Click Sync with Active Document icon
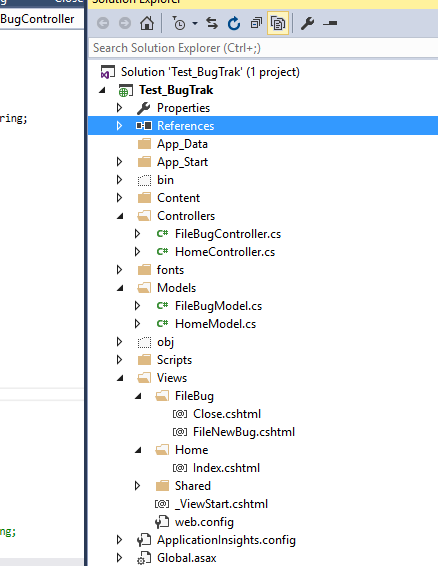 (x=212, y=23)
